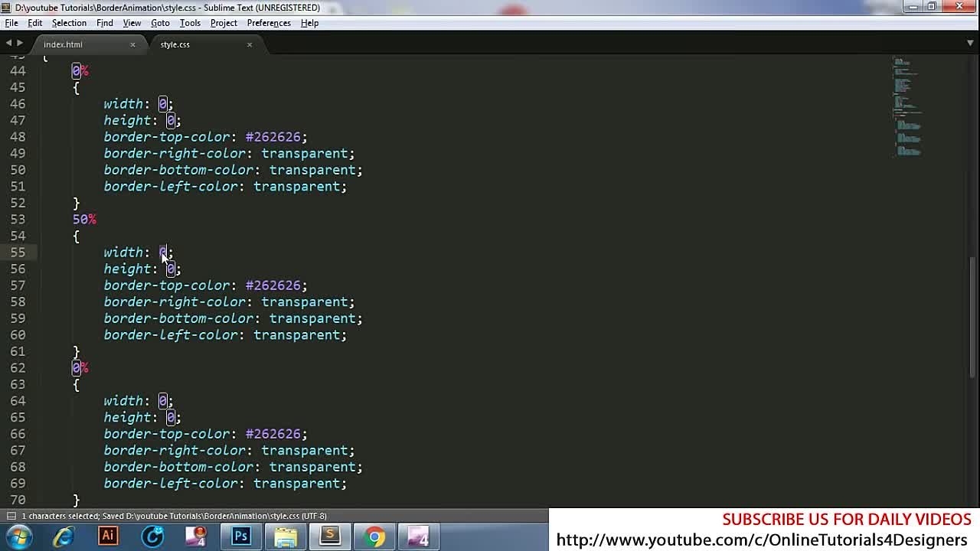This screenshot has height=551, width=980.
Task: Open the Help menu
Action: pyautogui.click(x=309, y=23)
